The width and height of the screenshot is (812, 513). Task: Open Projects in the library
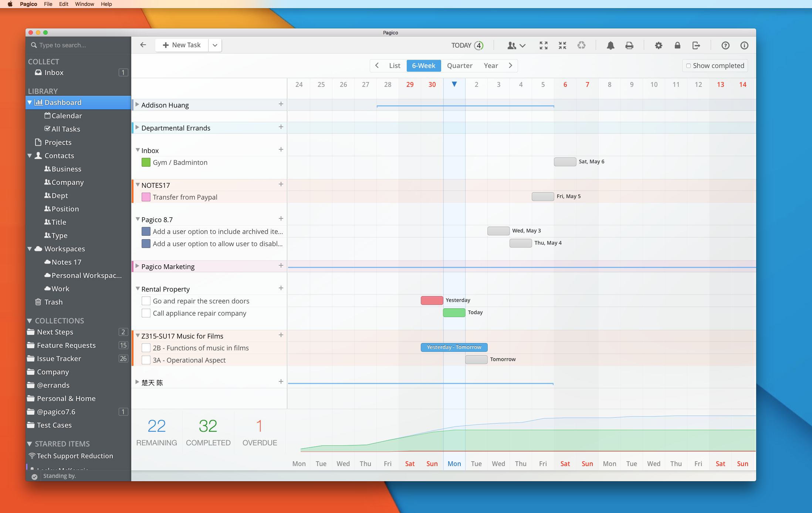78,142
